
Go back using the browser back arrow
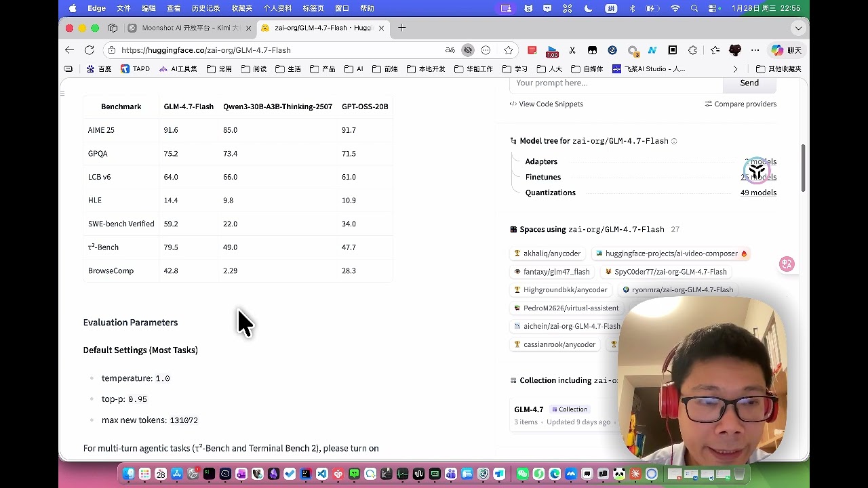pyautogui.click(x=69, y=50)
